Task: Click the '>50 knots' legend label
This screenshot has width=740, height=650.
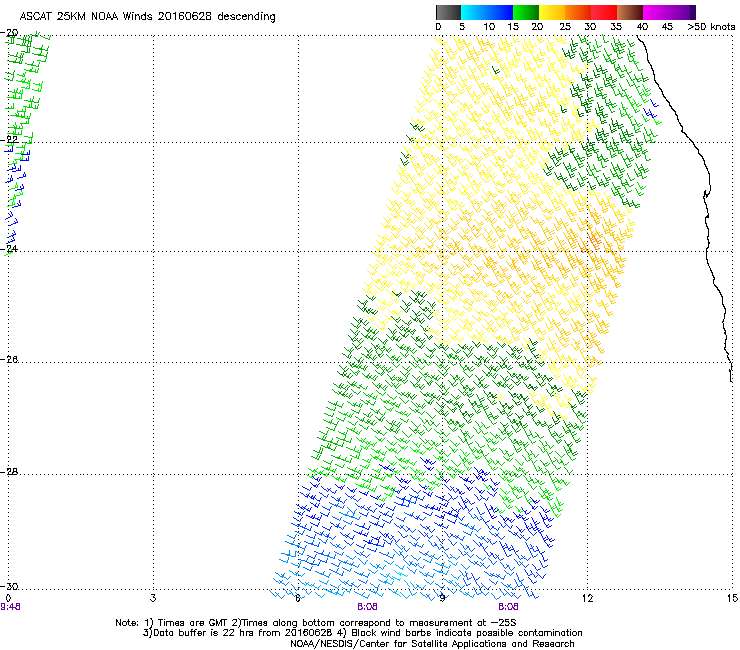Action: click(711, 27)
